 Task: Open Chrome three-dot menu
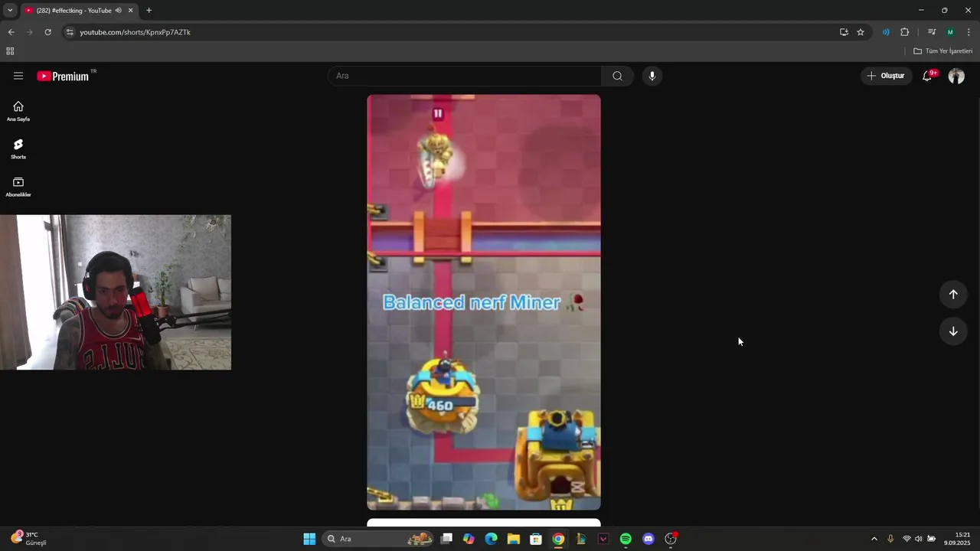click(x=969, y=32)
